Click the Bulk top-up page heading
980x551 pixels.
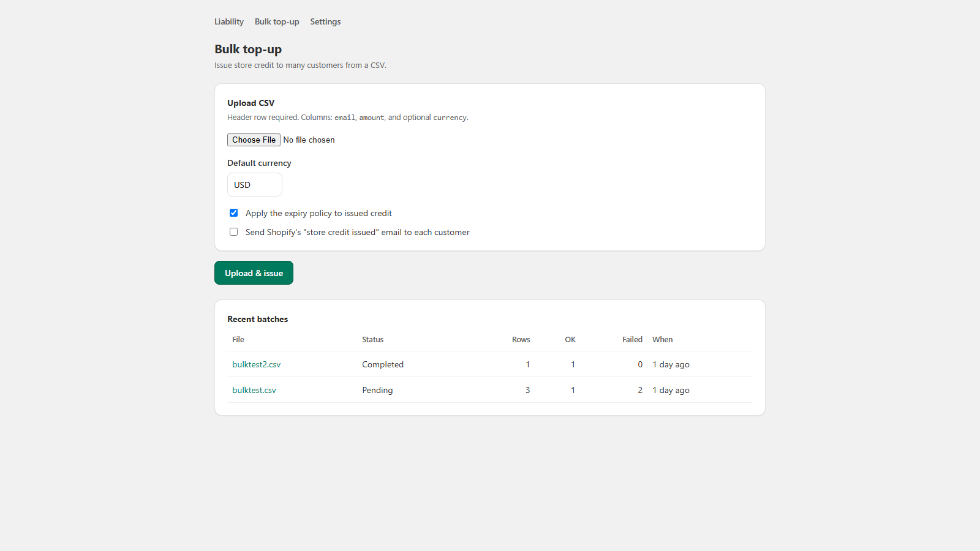click(x=248, y=49)
